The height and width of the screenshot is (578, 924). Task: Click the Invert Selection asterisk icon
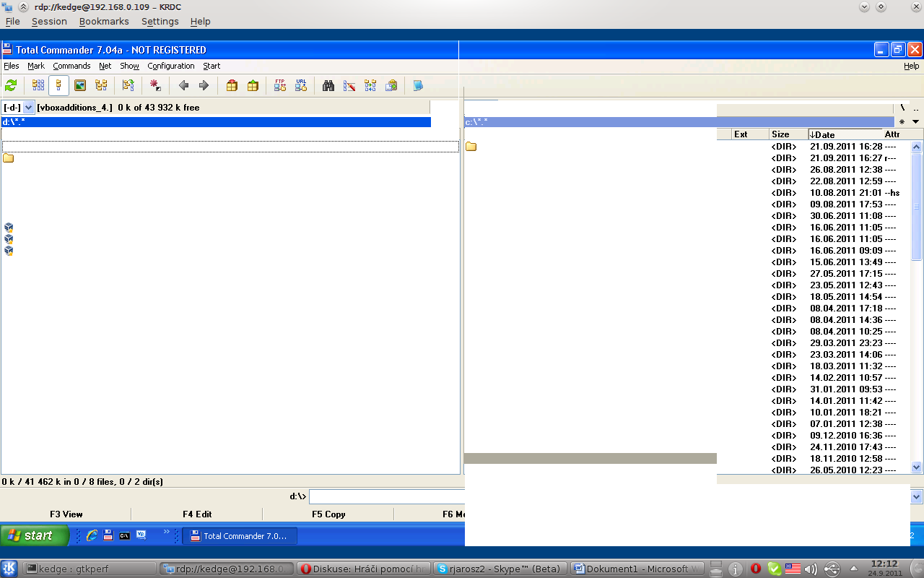(155, 85)
